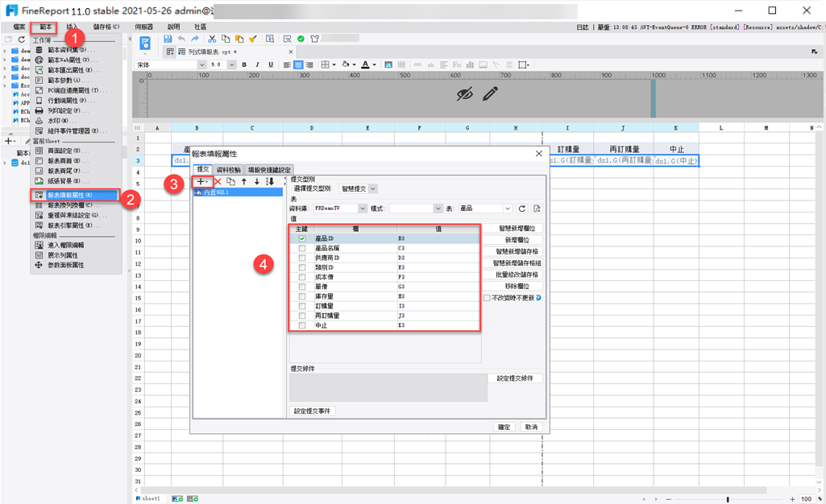Open the font size dropdown
This screenshot has width=826, height=504.
coord(232,64)
